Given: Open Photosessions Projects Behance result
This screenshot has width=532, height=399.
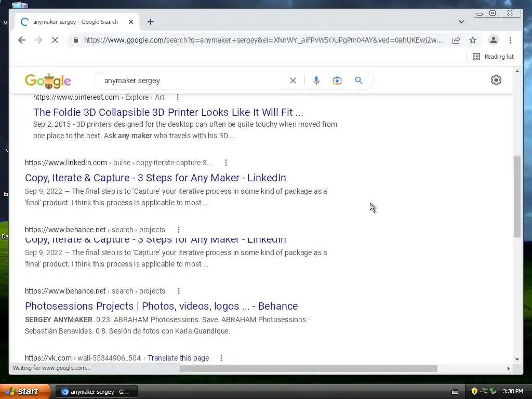Looking at the screenshot, I should pyautogui.click(x=161, y=306).
